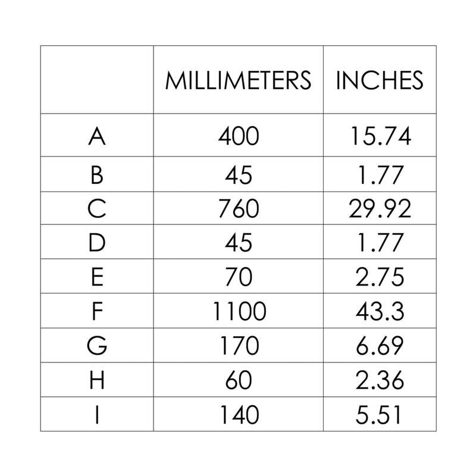The image size is (476, 476).
Task: Click the MILLIMETERS column header
Action: click(239, 80)
